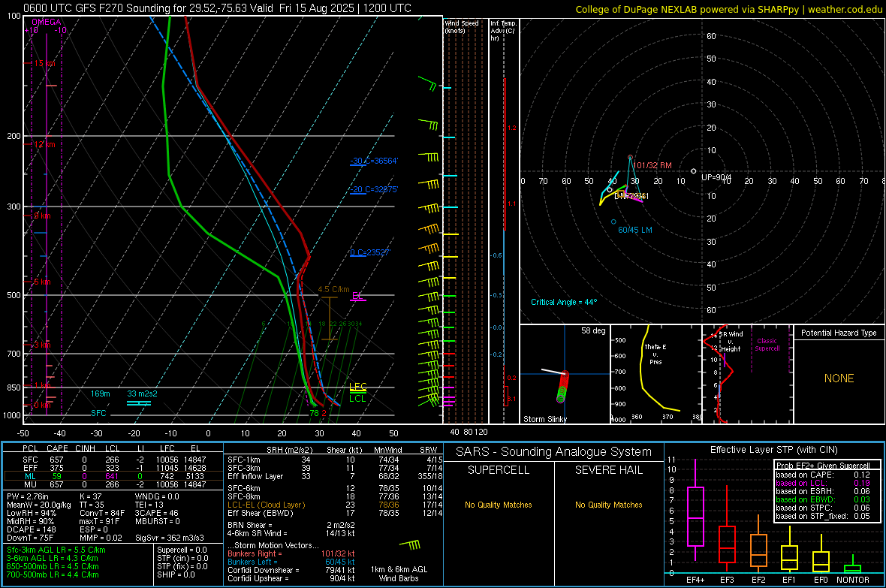Click the College of DuPage NEXLAB credit text
The image size is (886, 588).
point(728,9)
